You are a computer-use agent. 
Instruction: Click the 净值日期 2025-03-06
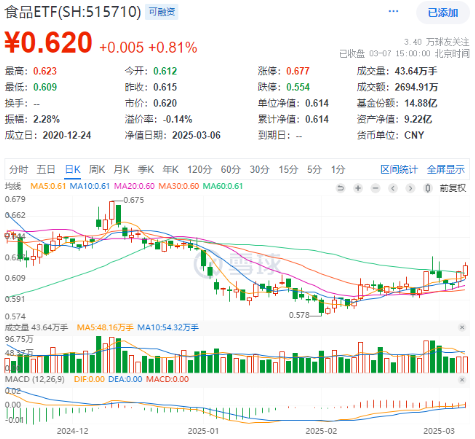[x=196, y=135]
